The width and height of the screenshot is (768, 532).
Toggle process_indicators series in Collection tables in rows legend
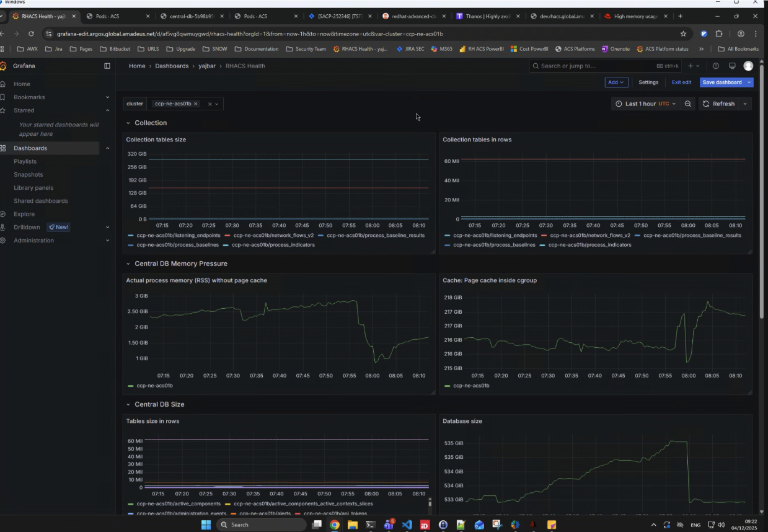pos(589,245)
